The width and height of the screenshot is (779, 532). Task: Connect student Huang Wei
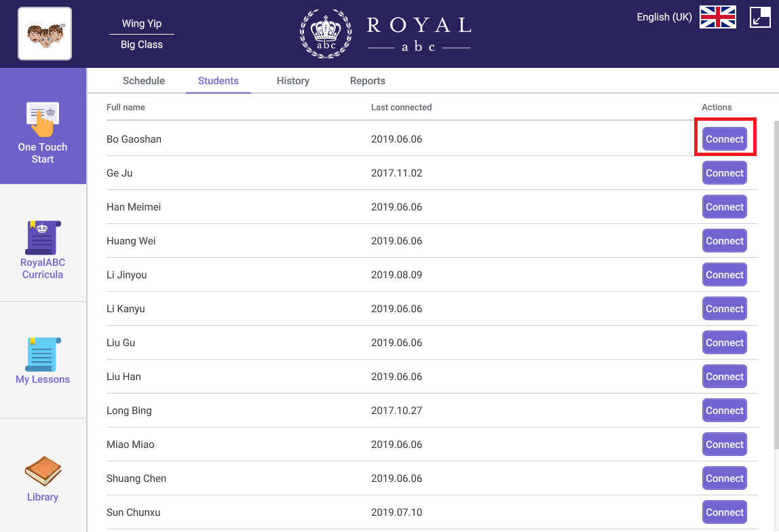(x=724, y=241)
